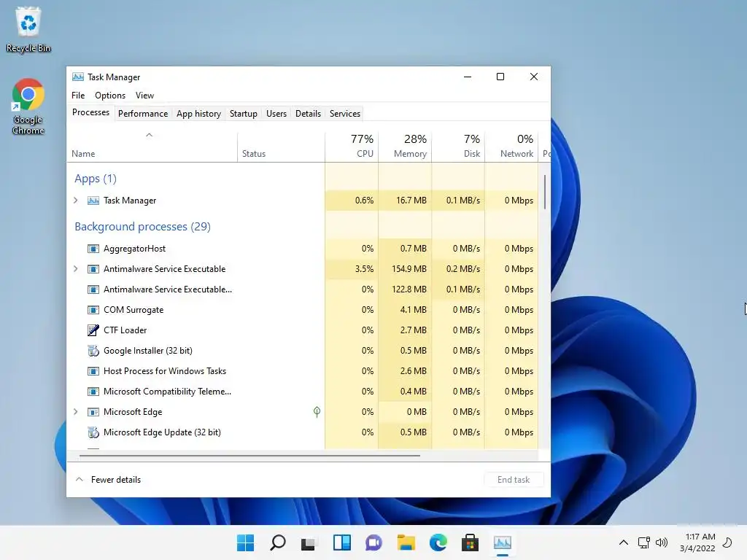Switch to the Startup tab
This screenshot has width=747, height=560.
(244, 113)
